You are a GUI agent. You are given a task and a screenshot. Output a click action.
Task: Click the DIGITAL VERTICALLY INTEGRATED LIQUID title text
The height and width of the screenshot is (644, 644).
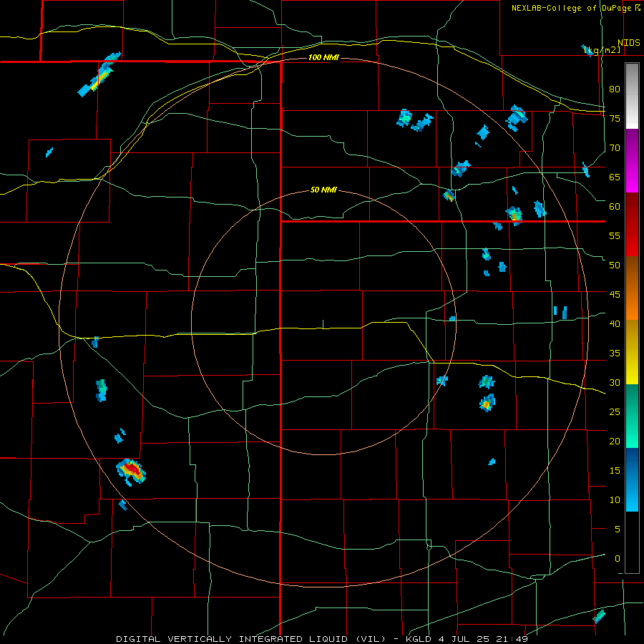click(x=250, y=639)
